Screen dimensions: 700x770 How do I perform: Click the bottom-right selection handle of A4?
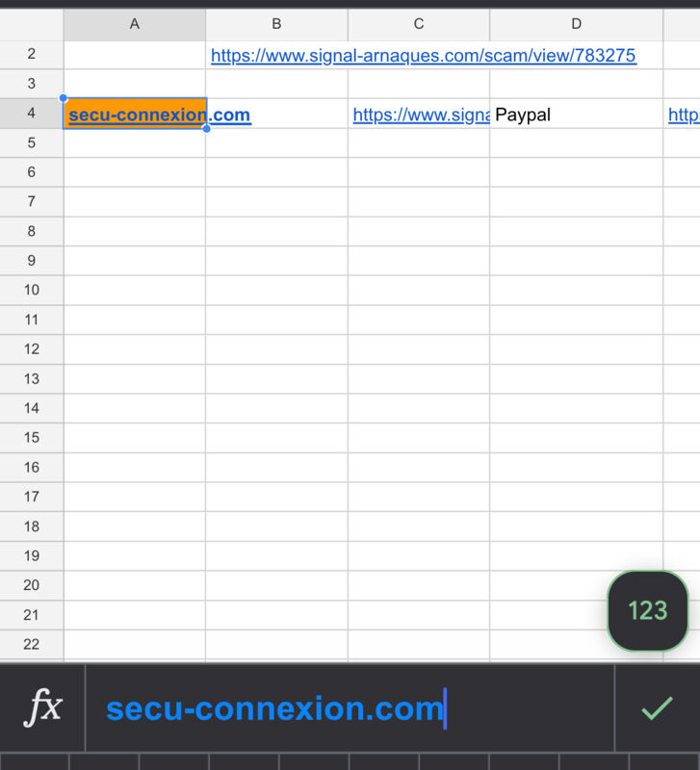206,129
